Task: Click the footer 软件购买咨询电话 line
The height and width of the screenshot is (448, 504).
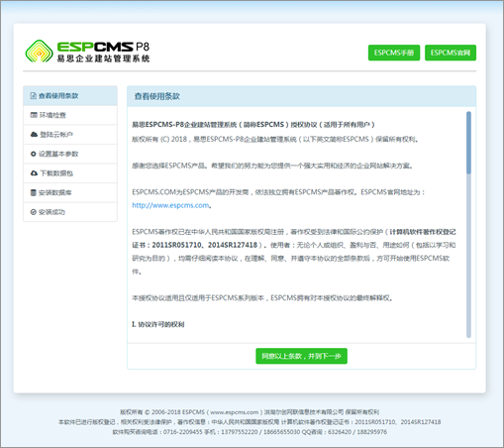Action: (x=250, y=432)
